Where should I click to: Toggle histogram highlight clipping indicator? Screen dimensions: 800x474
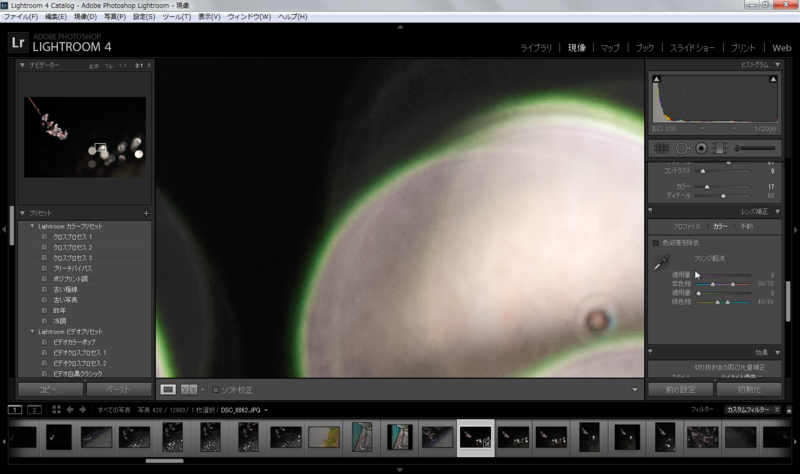pos(773,79)
